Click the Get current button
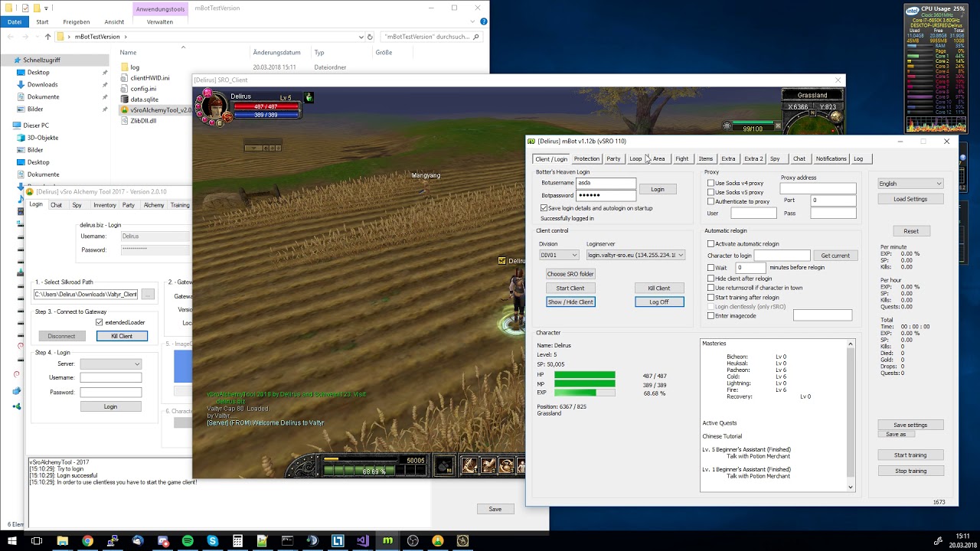 [835, 256]
